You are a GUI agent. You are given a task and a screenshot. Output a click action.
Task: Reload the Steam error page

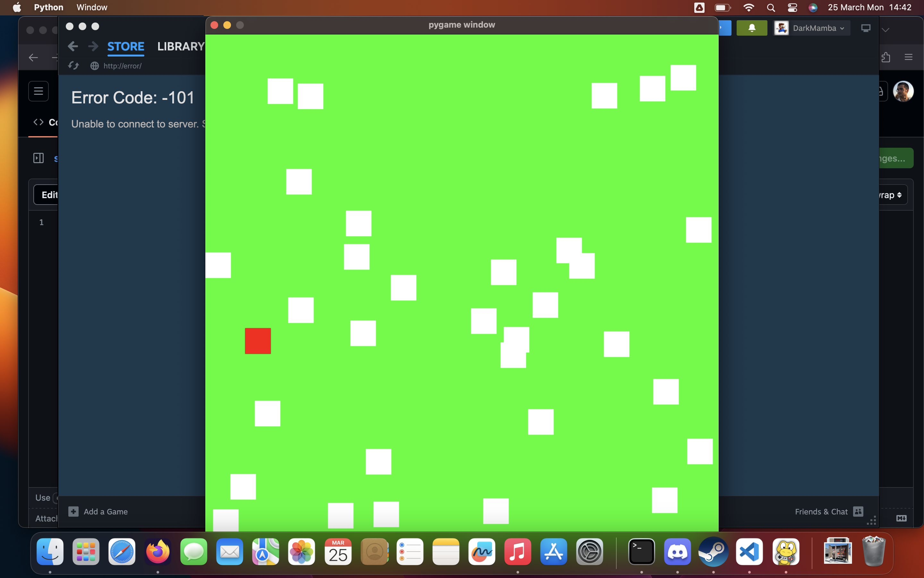(73, 66)
